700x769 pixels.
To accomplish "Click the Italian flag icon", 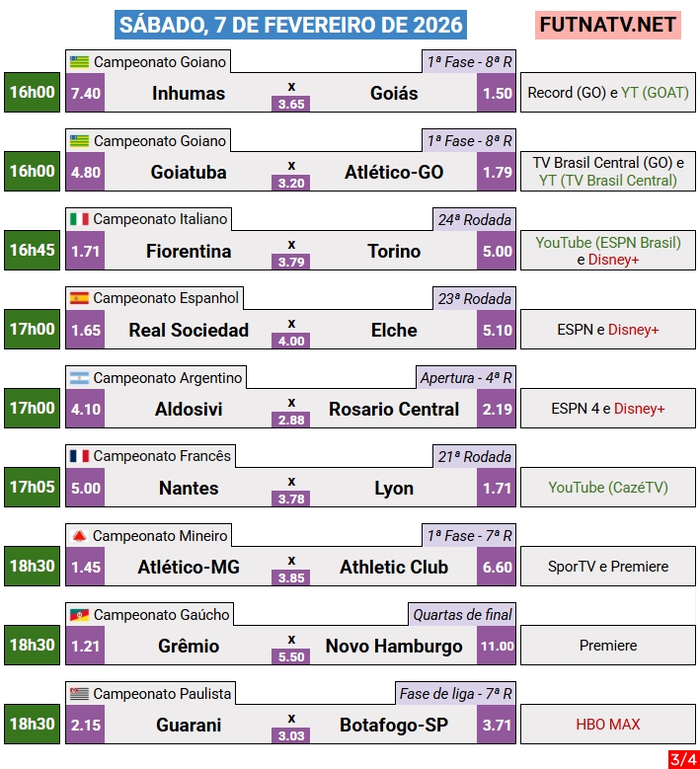I will tap(79, 219).
